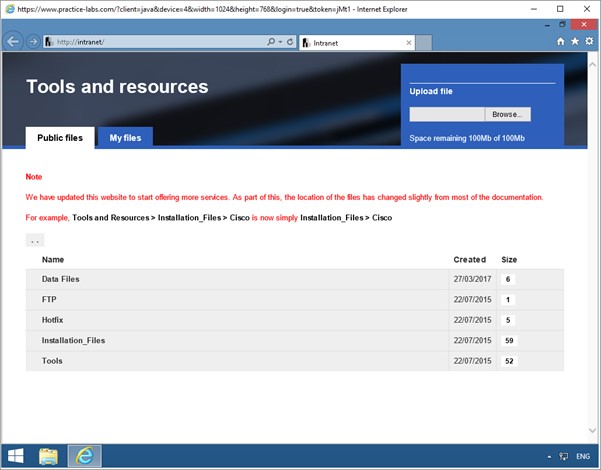Click the 27/03/2017 date in Data Files row
The height and width of the screenshot is (470, 601).
tap(472, 279)
